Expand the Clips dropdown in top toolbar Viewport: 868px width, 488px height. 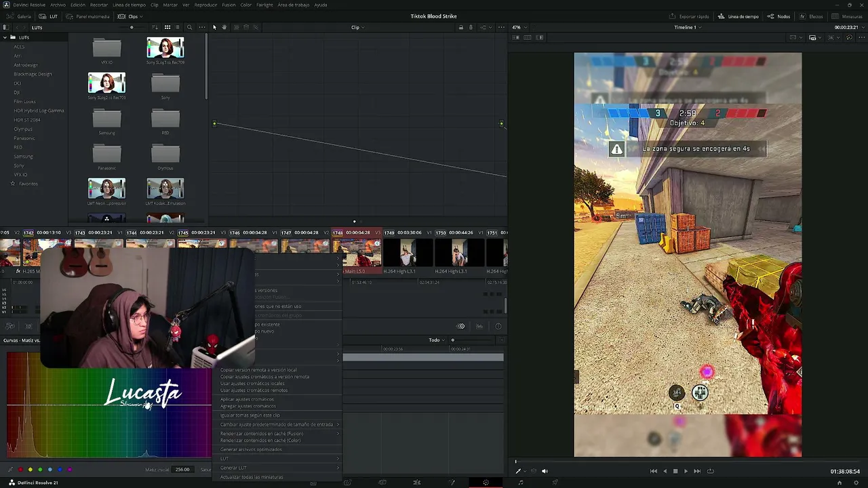pos(130,16)
